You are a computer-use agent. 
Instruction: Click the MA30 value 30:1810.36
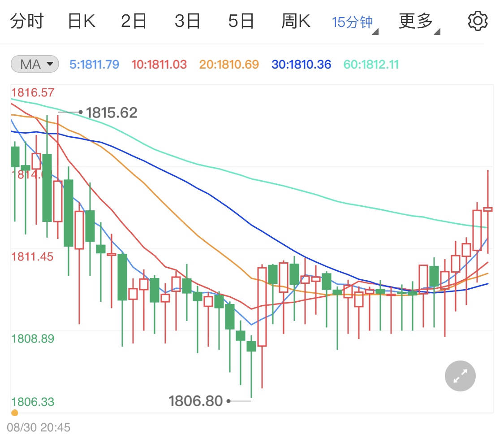coord(301,65)
